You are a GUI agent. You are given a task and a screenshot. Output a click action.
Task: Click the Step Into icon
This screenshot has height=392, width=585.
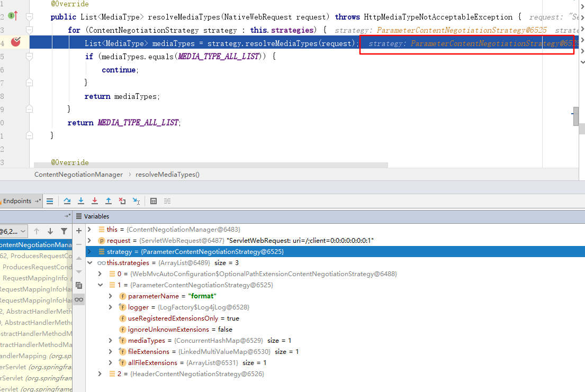(x=81, y=201)
